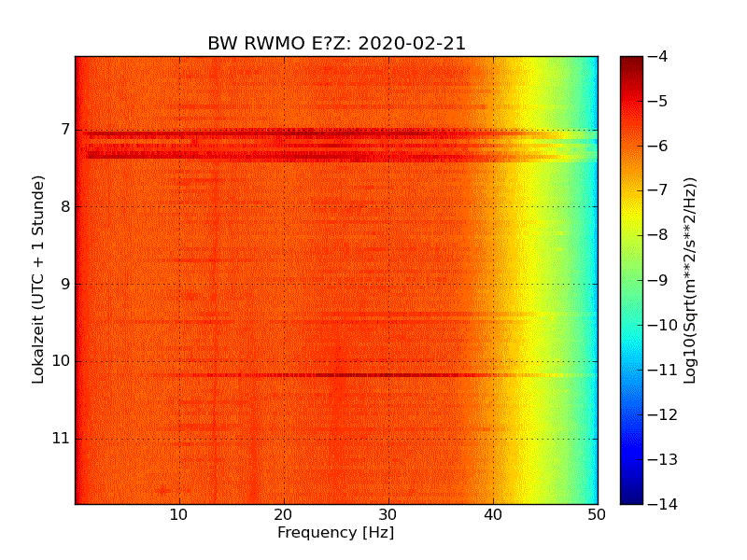Click the −13 colorbar tick label

pos(663,459)
